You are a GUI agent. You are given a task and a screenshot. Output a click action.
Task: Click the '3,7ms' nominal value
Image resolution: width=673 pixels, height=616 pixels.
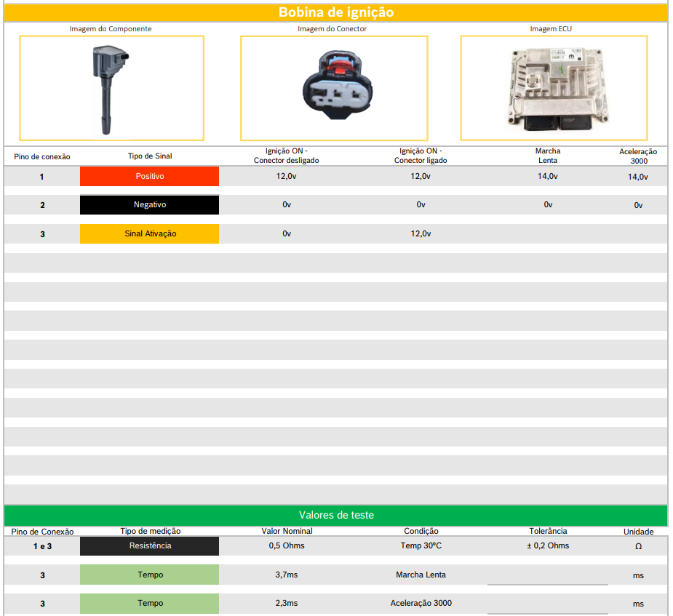[287, 575]
